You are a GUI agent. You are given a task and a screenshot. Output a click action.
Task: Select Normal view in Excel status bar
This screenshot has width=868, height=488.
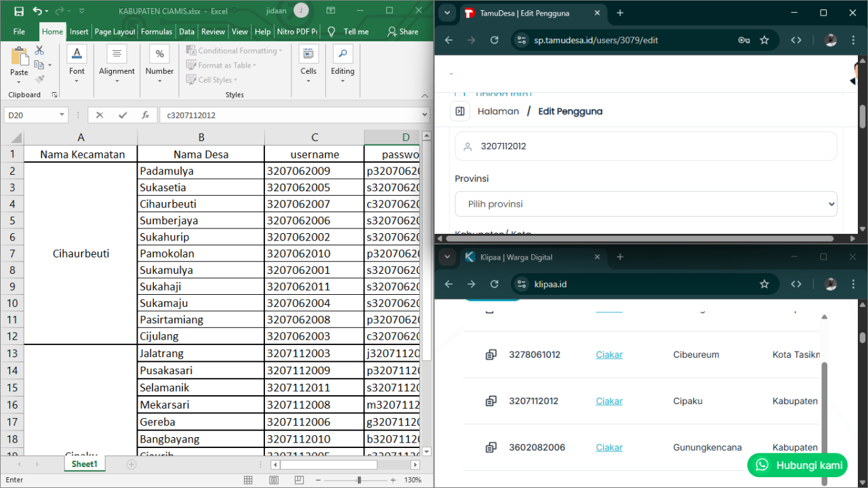(248, 480)
